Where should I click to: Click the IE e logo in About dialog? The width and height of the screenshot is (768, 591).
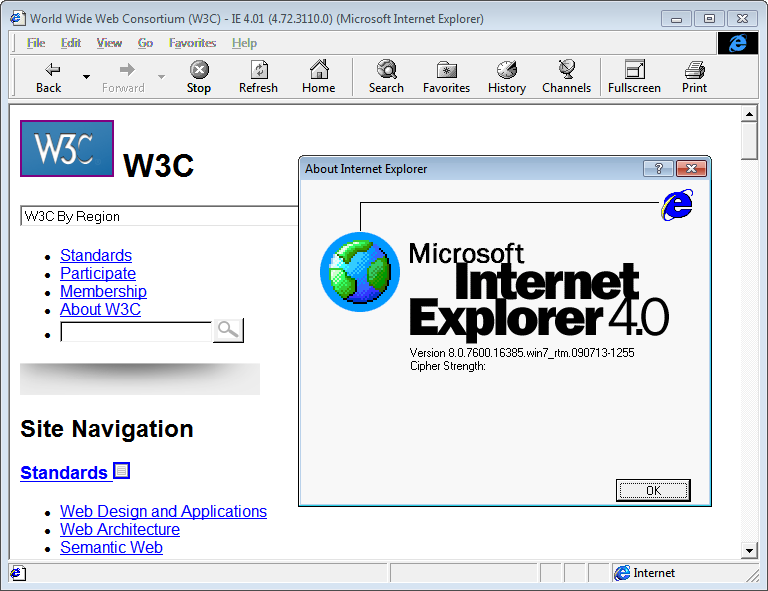[677, 205]
